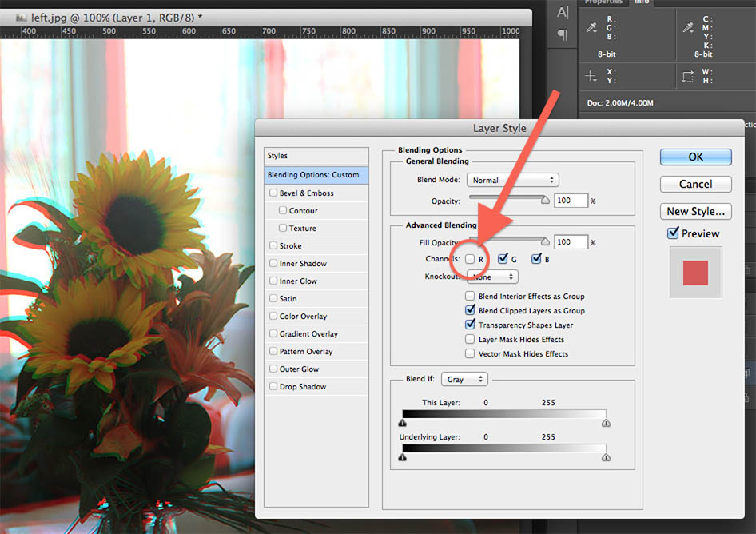Open the Character panel icon
756x534 pixels.
562,12
